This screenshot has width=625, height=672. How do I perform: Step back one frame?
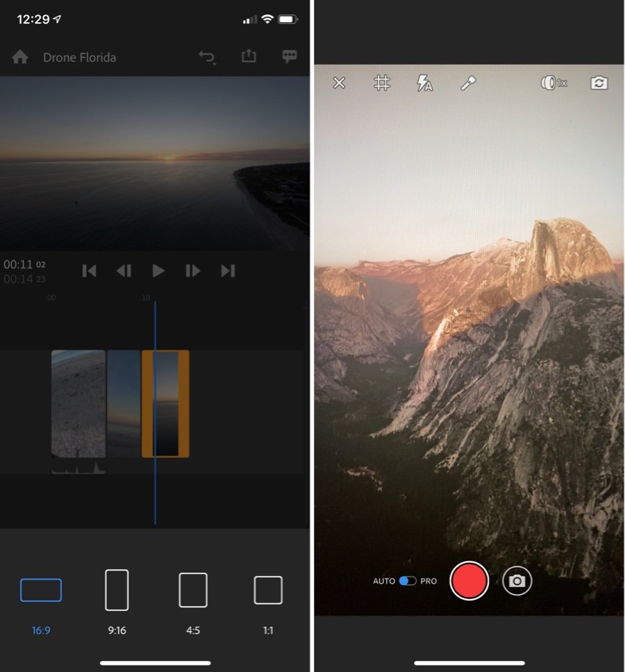click(x=124, y=271)
